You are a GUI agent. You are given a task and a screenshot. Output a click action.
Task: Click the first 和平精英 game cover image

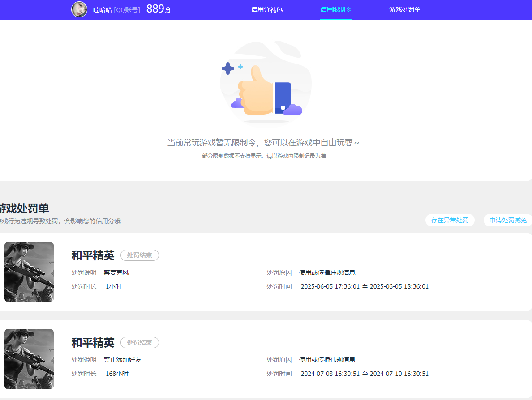pos(29,272)
